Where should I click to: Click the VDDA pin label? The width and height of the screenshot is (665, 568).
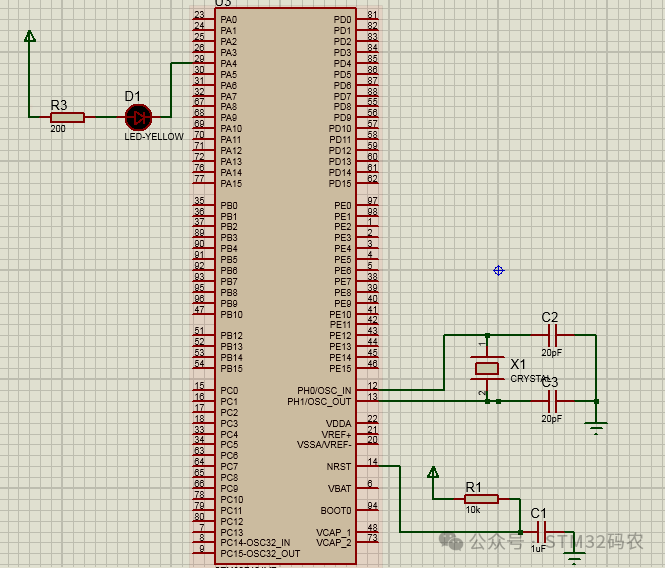coord(339,423)
